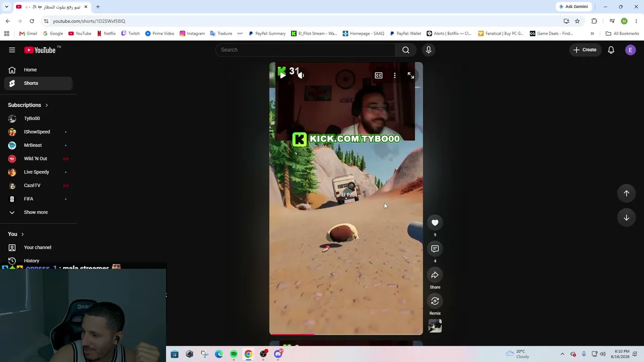Open the sound thumbnail below Remix
644x362 pixels.
[435, 326]
